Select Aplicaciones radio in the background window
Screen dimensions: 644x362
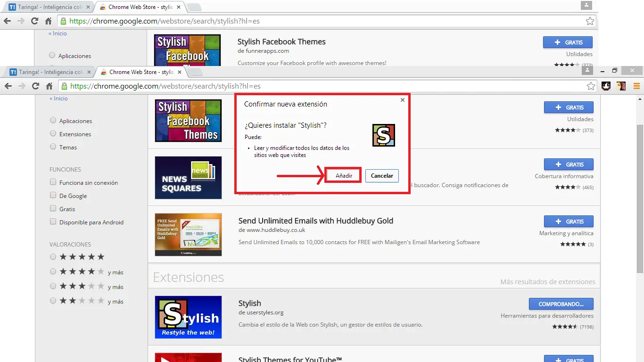[52, 56]
